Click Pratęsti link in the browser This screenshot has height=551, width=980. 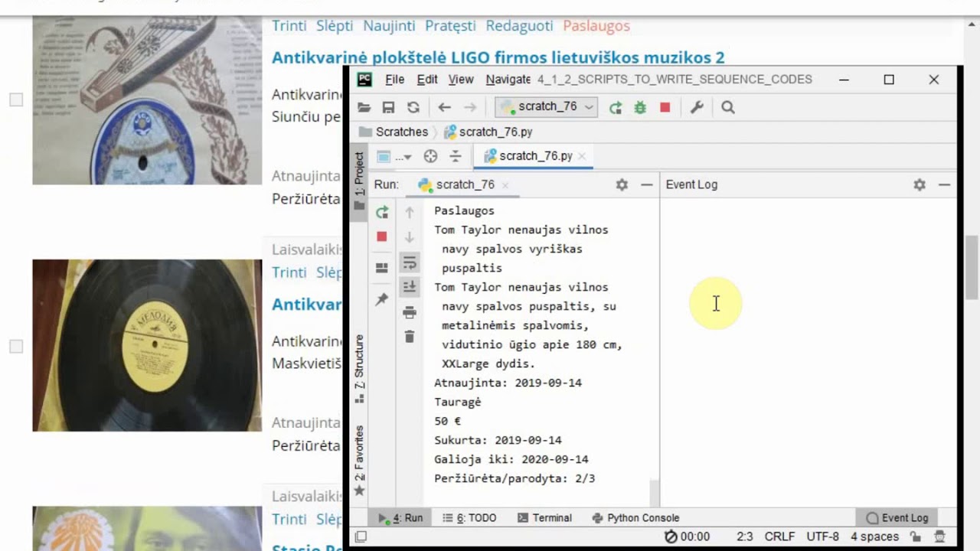(450, 25)
